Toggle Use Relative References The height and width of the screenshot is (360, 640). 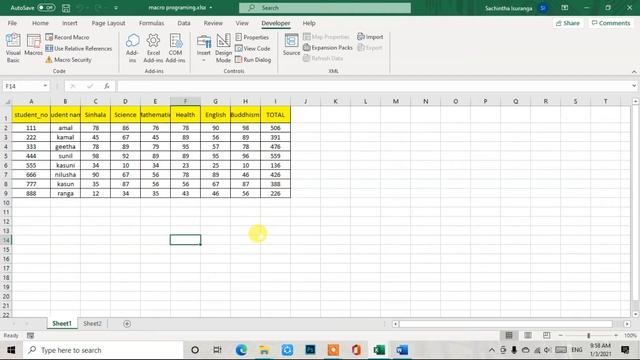[x=79, y=49]
